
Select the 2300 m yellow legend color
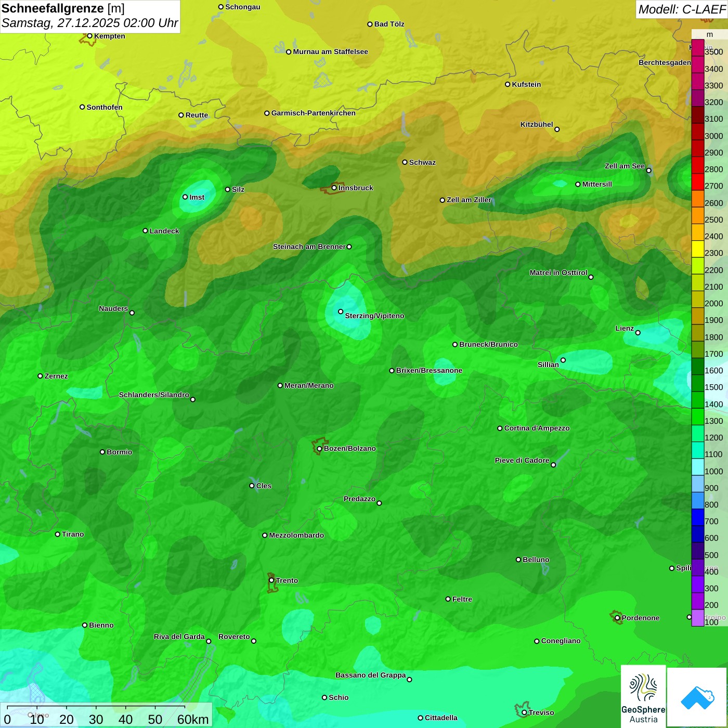[x=698, y=249]
